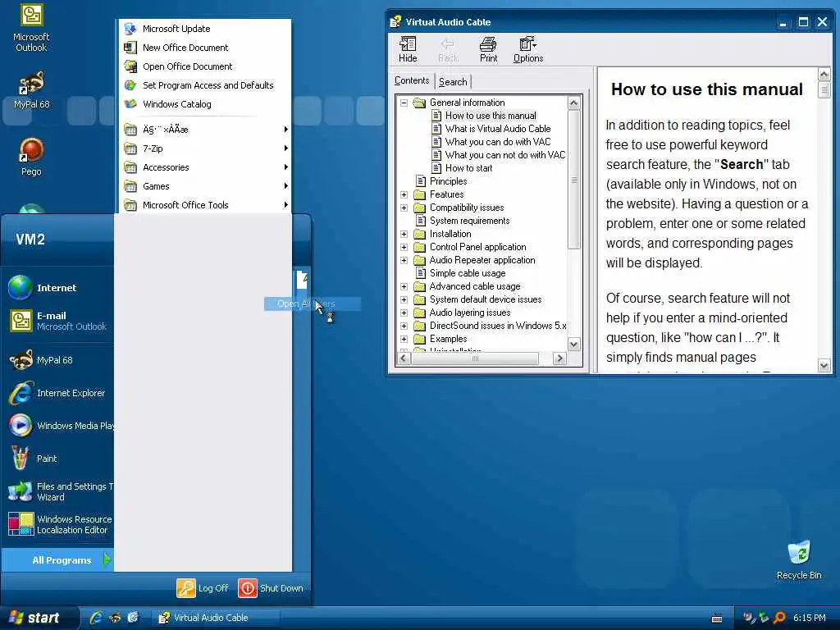Click the contents tree scroll-down arrow
Viewport: 840px width, 630px height.
pos(573,345)
